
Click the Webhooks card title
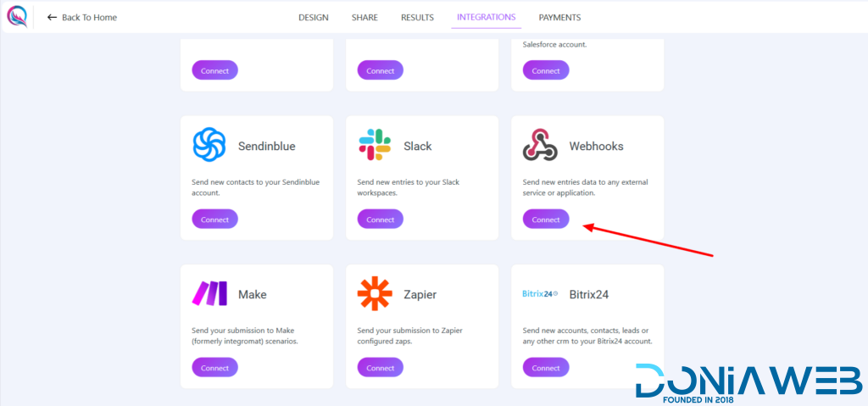tap(596, 147)
